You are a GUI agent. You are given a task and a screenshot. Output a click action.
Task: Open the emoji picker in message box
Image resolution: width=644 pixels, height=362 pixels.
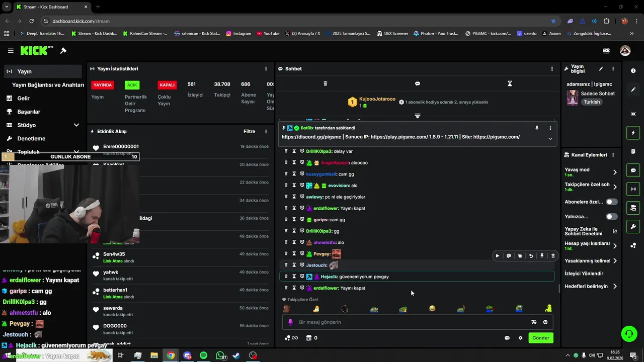point(545,322)
